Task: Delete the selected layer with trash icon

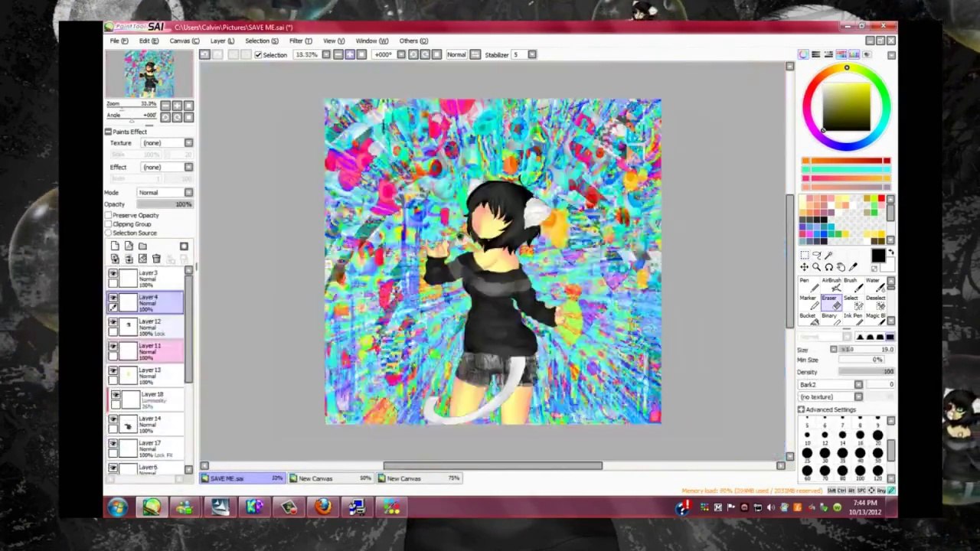Action: point(156,259)
